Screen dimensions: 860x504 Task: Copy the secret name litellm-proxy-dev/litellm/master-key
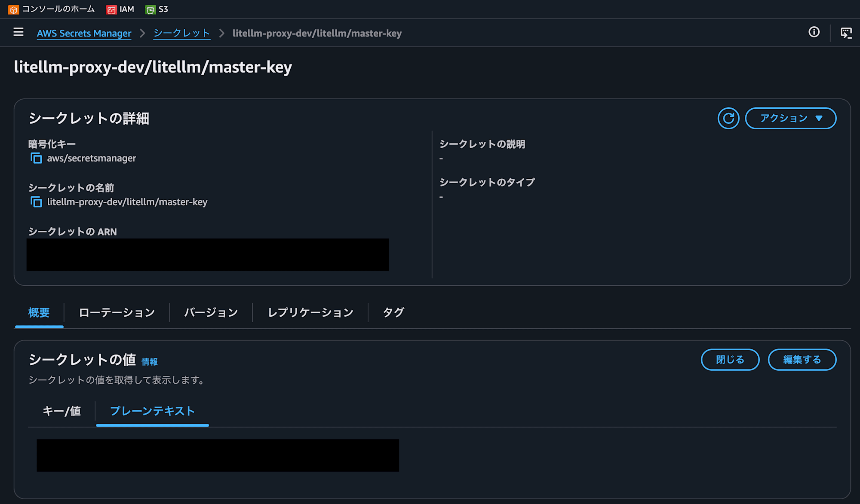(x=36, y=202)
